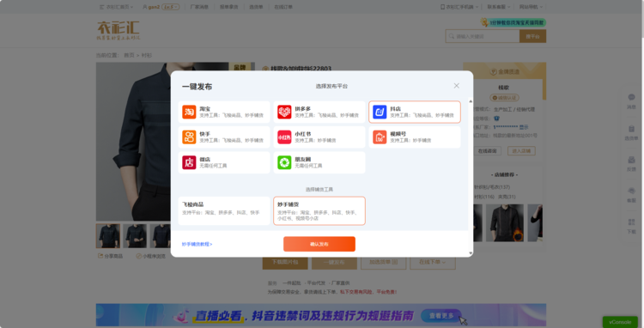Choose the 视频号 platform option

[415, 137]
